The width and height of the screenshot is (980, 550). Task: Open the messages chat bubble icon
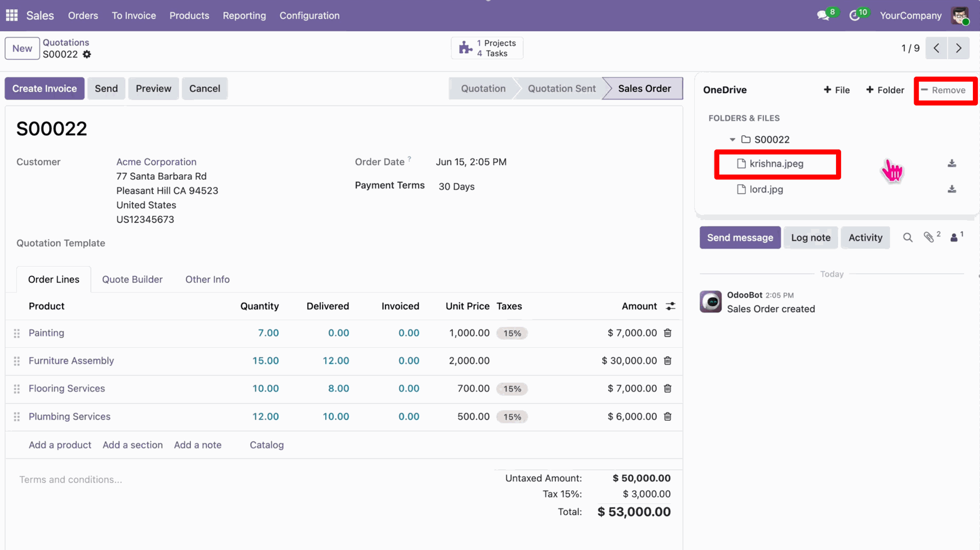click(x=823, y=16)
